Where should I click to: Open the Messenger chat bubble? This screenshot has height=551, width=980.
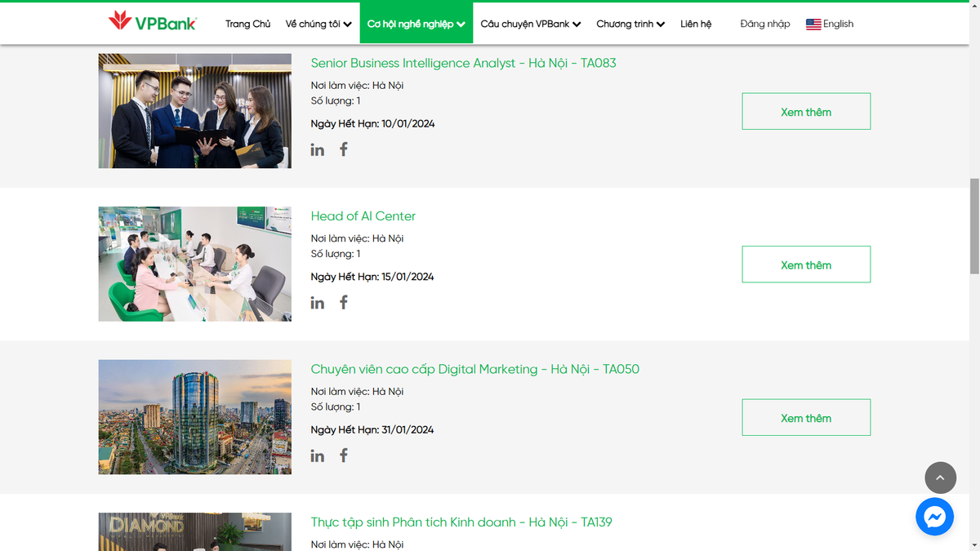pyautogui.click(x=935, y=516)
